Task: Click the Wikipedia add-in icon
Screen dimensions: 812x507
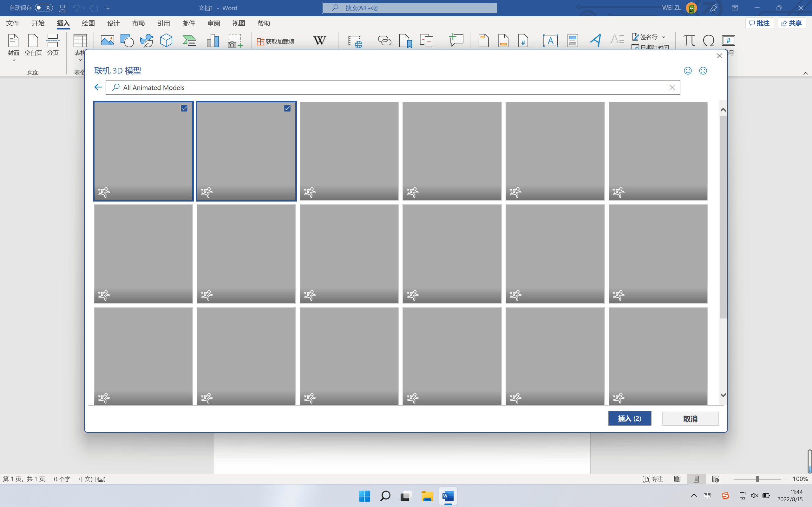Action: tap(319, 41)
